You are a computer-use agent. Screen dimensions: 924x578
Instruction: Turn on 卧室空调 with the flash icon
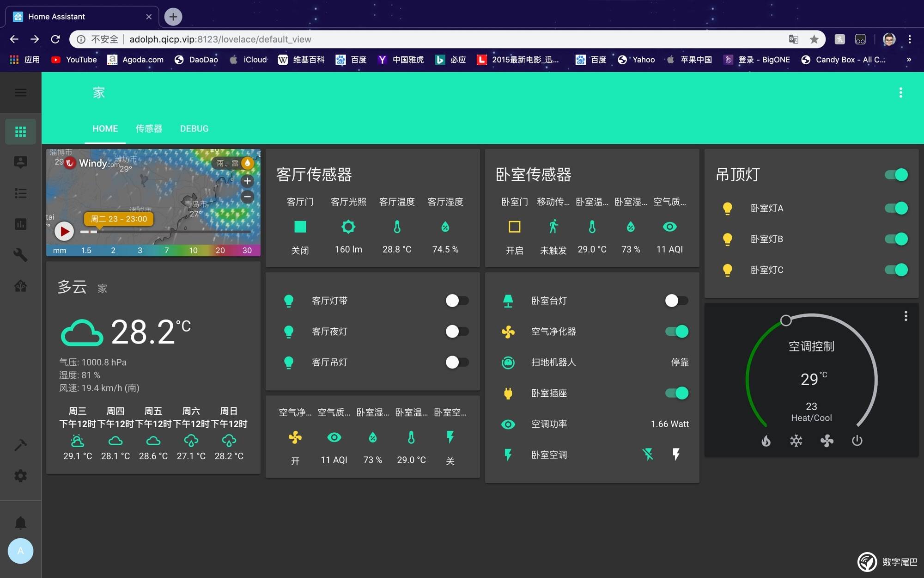click(676, 455)
